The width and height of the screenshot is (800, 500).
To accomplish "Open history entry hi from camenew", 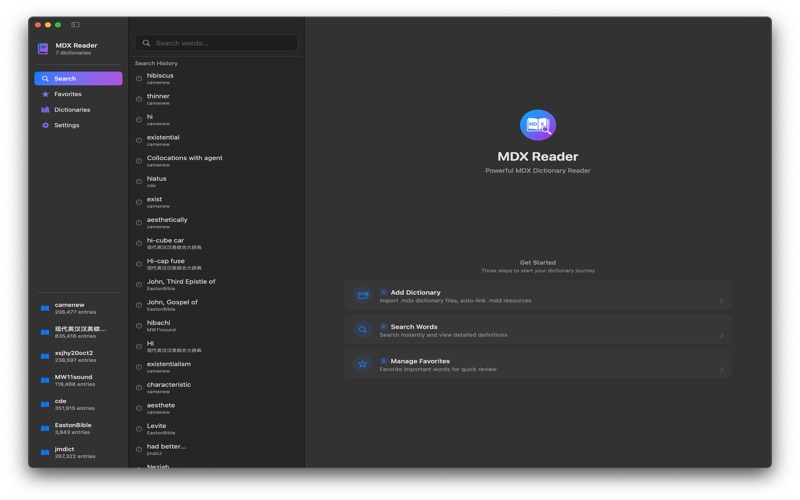I will tap(216, 119).
